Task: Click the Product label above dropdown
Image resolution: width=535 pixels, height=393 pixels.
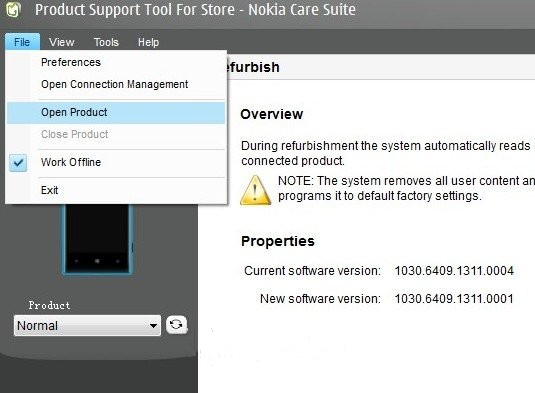Action: tap(49, 305)
